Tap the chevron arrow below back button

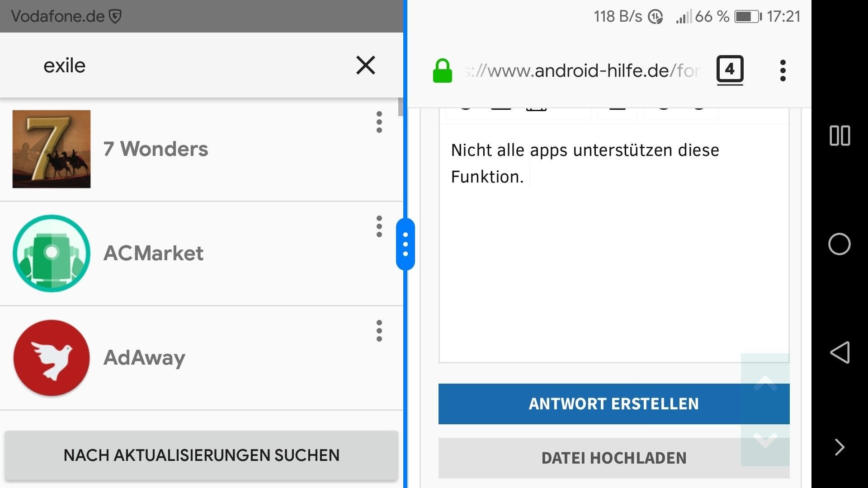[x=840, y=447]
